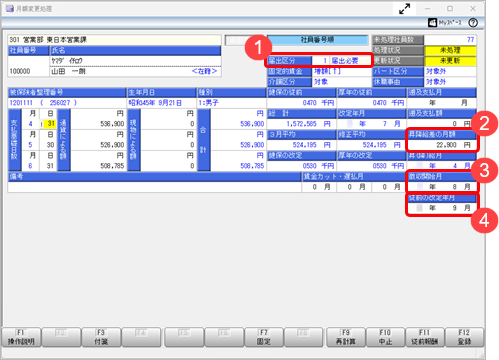499x360 pixels.
Task: Run F9 再計算 recalculation
Action: [x=346, y=337]
